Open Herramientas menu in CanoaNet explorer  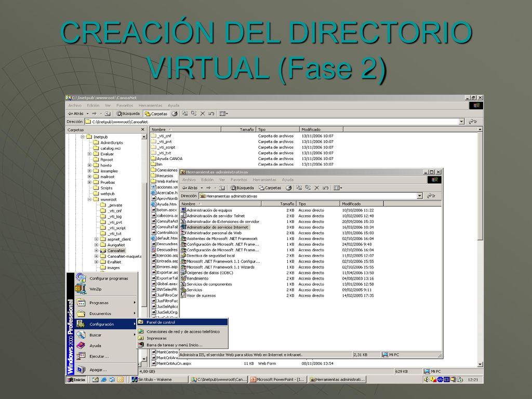tap(150, 105)
